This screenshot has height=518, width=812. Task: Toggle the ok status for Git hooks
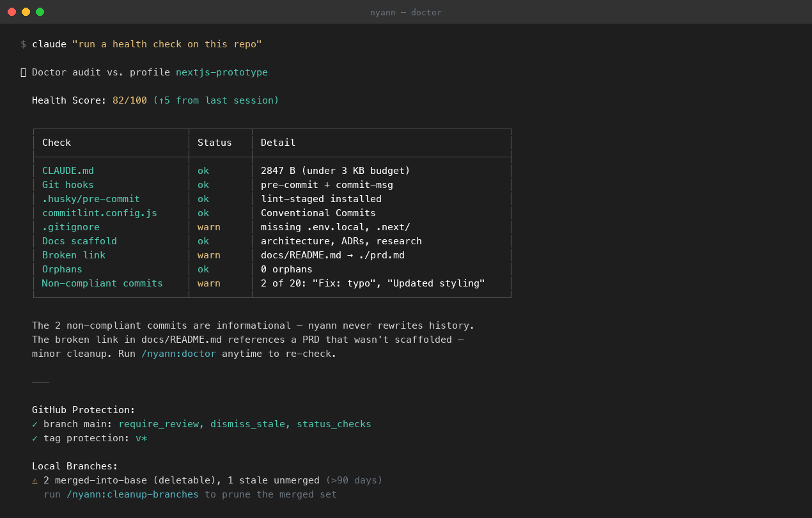[x=203, y=185]
